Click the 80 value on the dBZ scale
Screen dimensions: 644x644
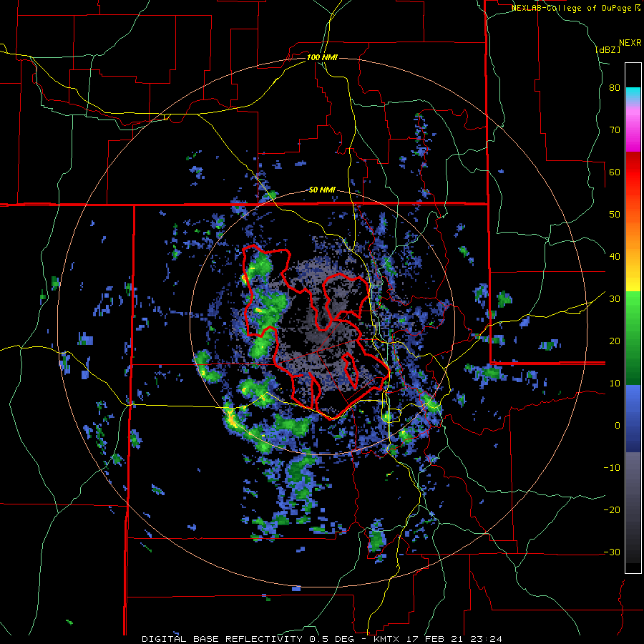(615, 88)
